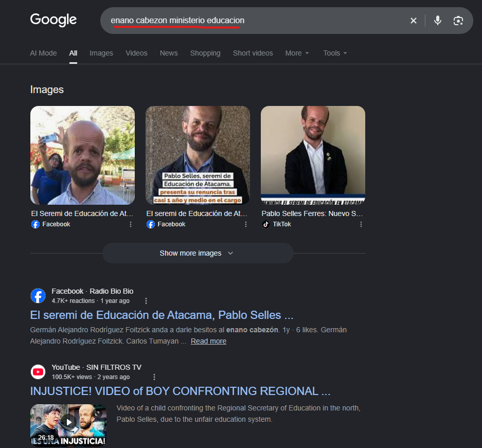Open three-dot menu beside Radio Bio Bio result
The width and height of the screenshot is (482, 448).
tap(146, 301)
